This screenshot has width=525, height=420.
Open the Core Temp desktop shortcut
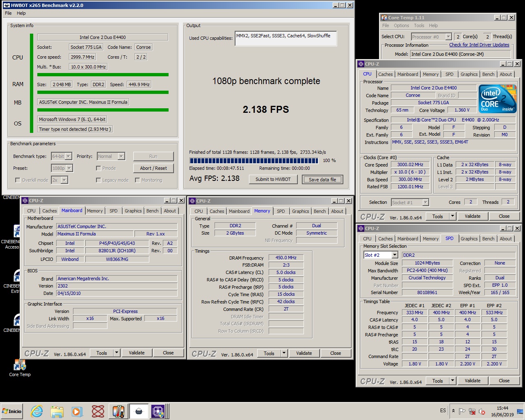pyautogui.click(x=20, y=367)
